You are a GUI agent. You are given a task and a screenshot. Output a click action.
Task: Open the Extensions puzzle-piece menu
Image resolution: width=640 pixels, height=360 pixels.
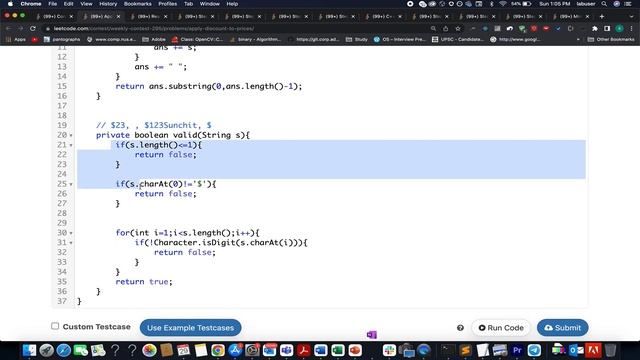(595, 29)
